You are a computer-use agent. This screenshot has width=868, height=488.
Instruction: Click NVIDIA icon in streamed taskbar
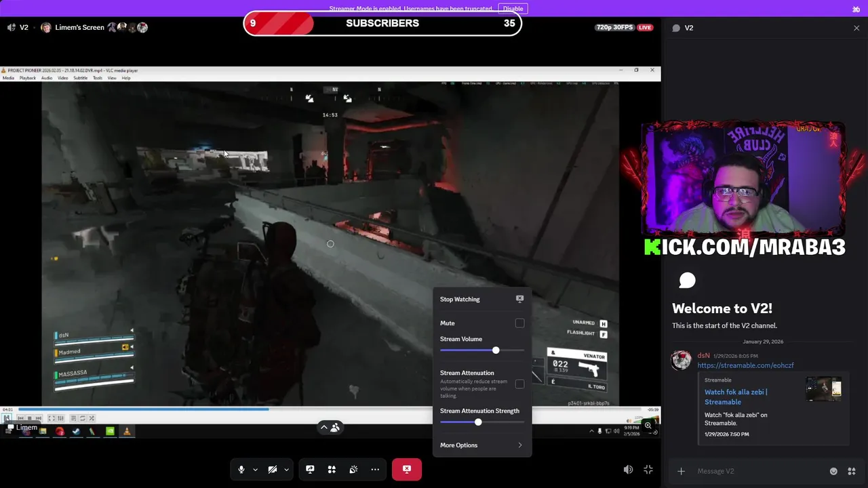pyautogui.click(x=110, y=431)
